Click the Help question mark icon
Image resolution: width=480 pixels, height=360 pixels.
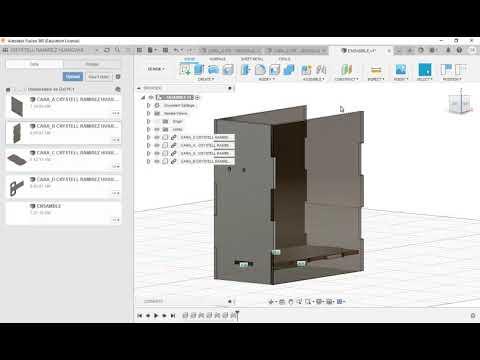(459, 50)
